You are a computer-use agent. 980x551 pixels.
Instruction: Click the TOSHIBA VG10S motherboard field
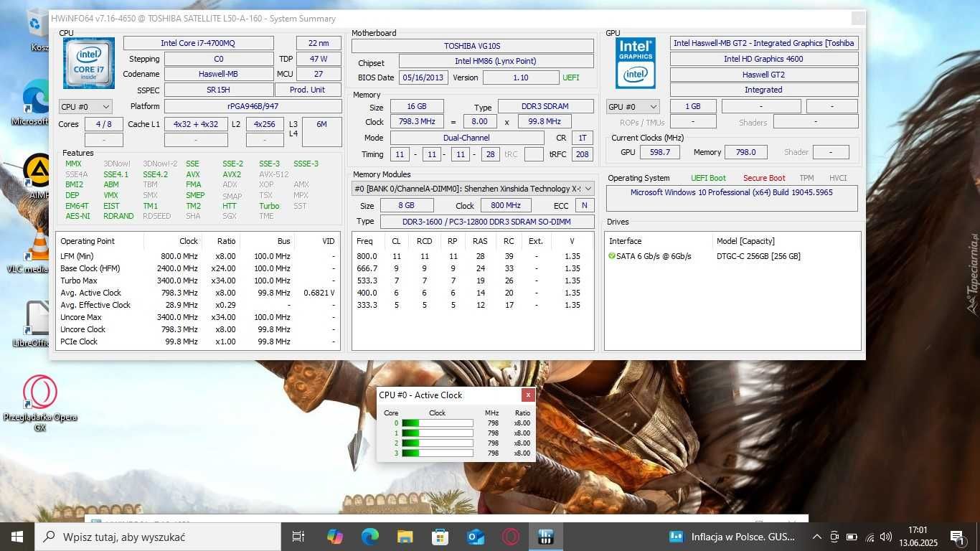[x=472, y=46]
